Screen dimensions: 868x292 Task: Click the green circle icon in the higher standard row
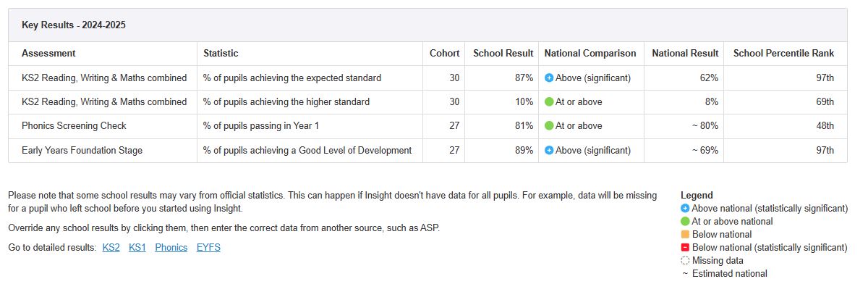click(x=549, y=102)
